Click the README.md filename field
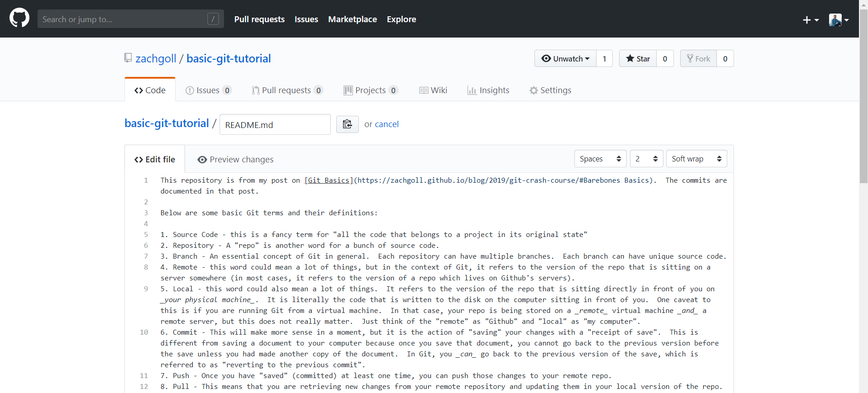 tap(275, 124)
